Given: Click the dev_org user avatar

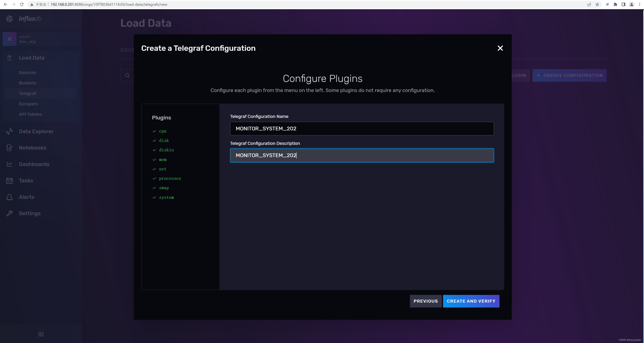Looking at the screenshot, I should click(10, 39).
